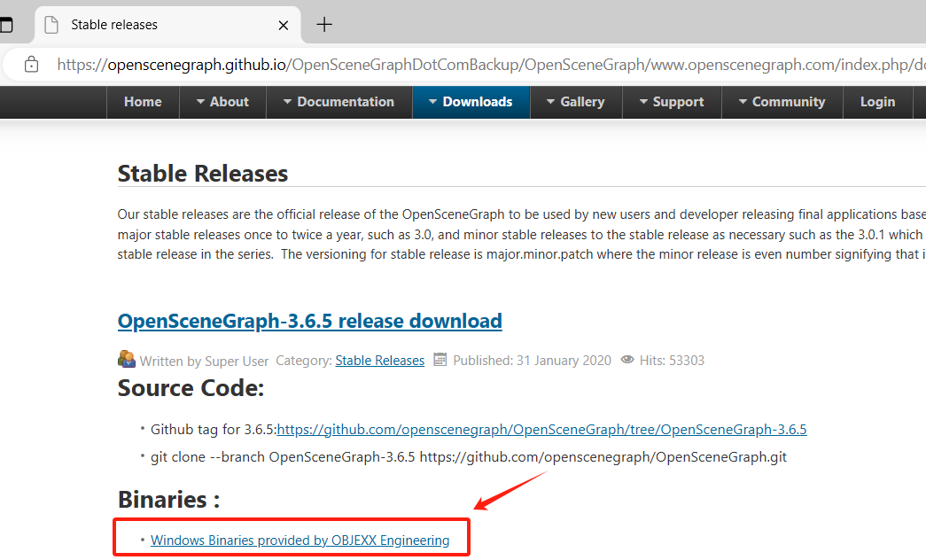Image resolution: width=926 pixels, height=560 pixels.
Task: Open a new browser tab
Action: (x=324, y=25)
